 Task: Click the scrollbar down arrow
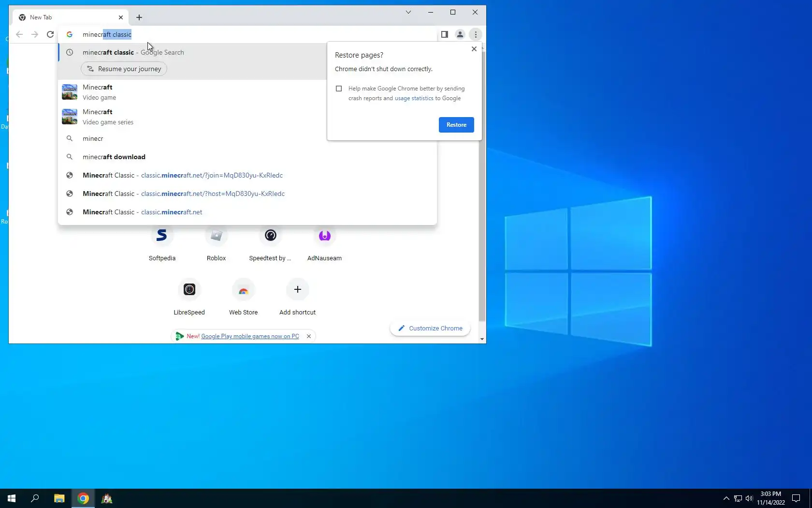[482, 339]
